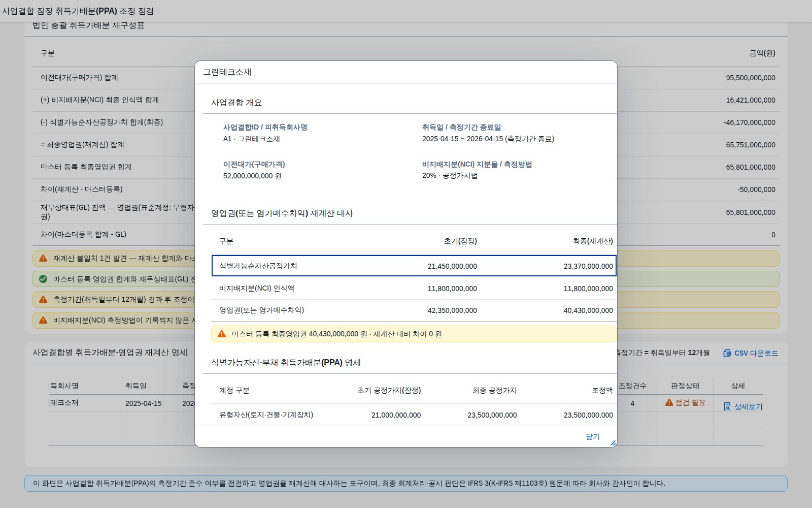The width and height of the screenshot is (812, 508).
Task: Click the 최종(재계산) column header
Action: 593,241
